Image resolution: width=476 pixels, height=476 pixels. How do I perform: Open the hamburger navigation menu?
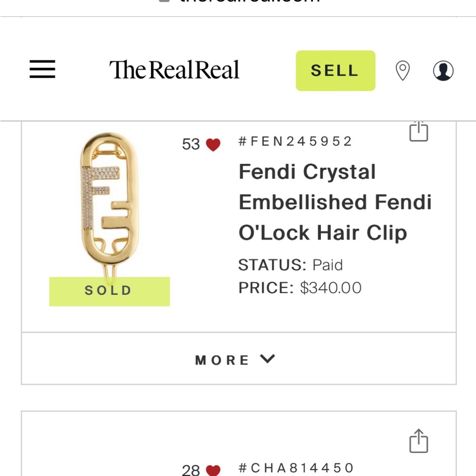tap(42, 69)
